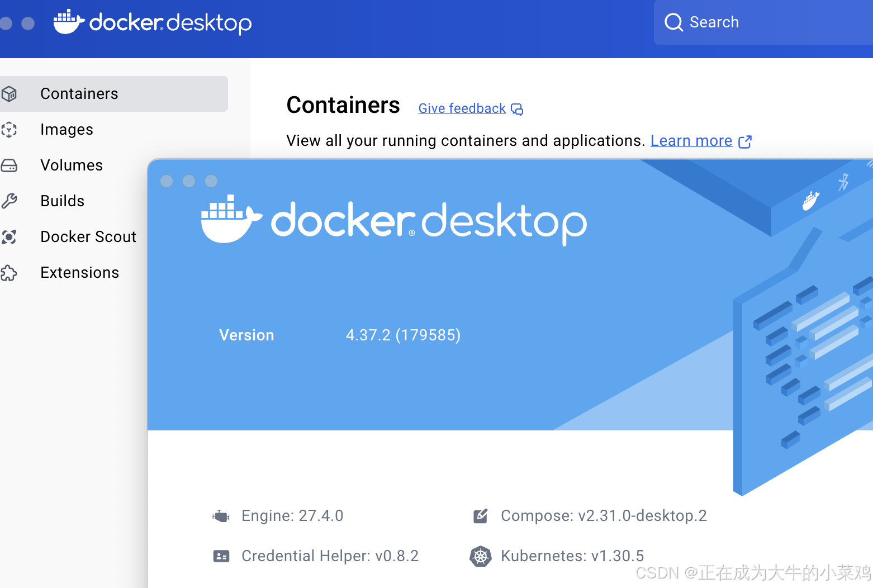Click Kubernetes: v1.30.5 text
Viewport: 873px width, 588px height.
(572, 556)
